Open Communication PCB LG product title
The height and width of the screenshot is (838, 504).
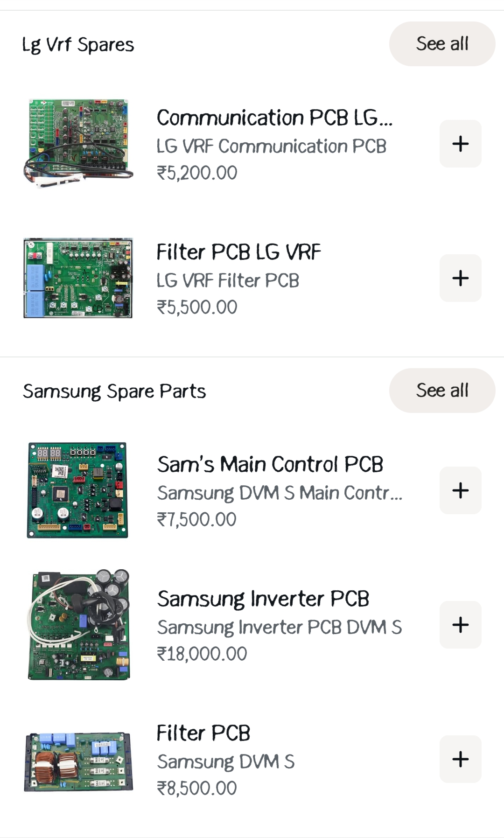(x=274, y=118)
